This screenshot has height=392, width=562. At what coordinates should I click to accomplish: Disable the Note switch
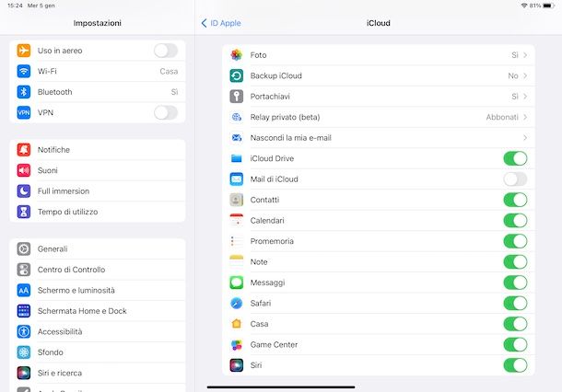[515, 261]
